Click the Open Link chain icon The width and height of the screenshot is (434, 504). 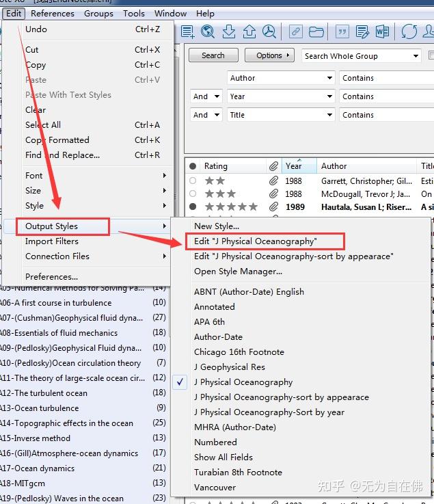[295, 31]
